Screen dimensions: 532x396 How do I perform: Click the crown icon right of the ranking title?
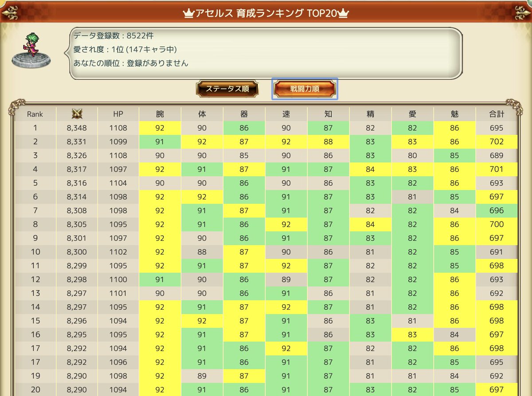(x=344, y=13)
